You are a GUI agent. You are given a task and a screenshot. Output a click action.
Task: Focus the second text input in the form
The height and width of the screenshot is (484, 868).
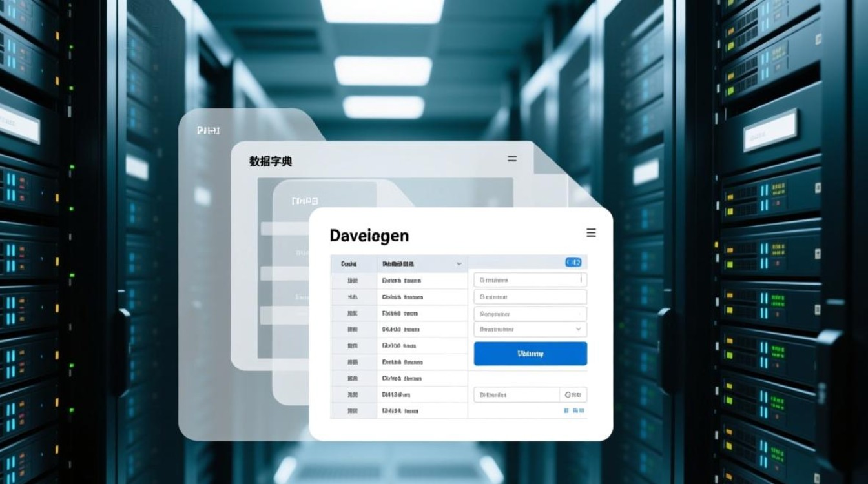pos(530,297)
